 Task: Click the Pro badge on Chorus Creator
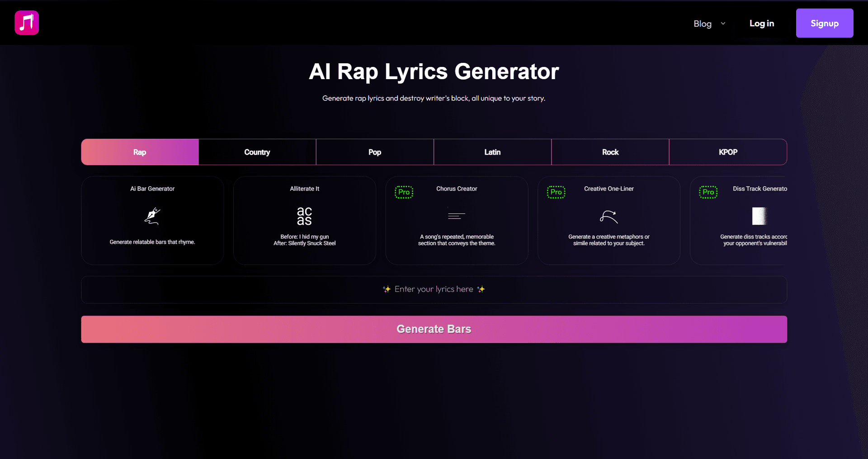pyautogui.click(x=404, y=192)
